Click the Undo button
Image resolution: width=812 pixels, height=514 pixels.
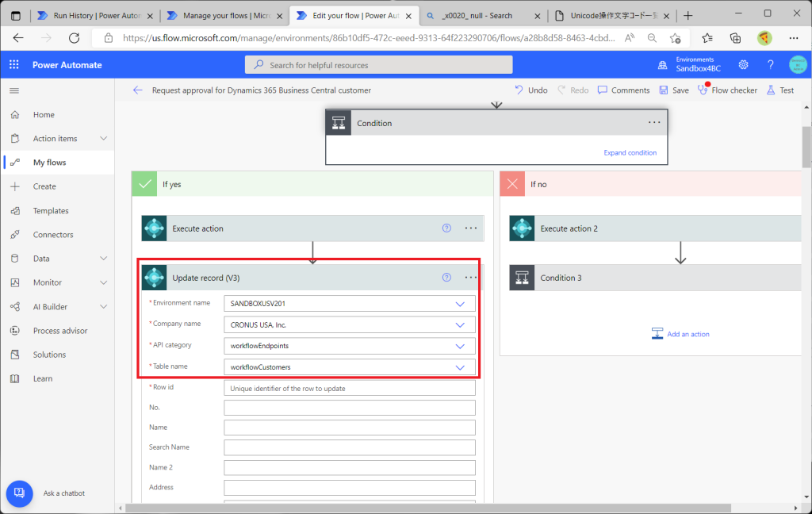coord(530,90)
